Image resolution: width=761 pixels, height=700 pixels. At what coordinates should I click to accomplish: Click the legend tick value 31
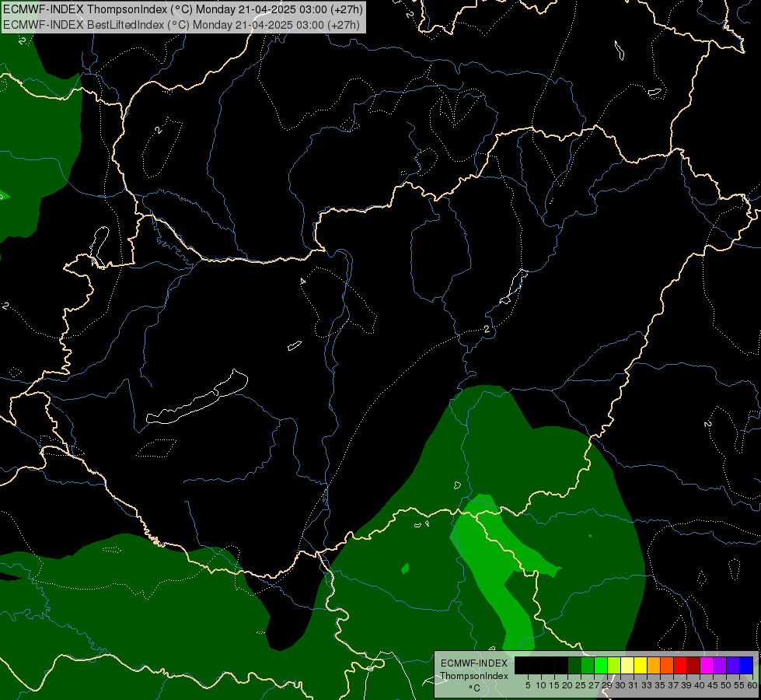(634, 685)
